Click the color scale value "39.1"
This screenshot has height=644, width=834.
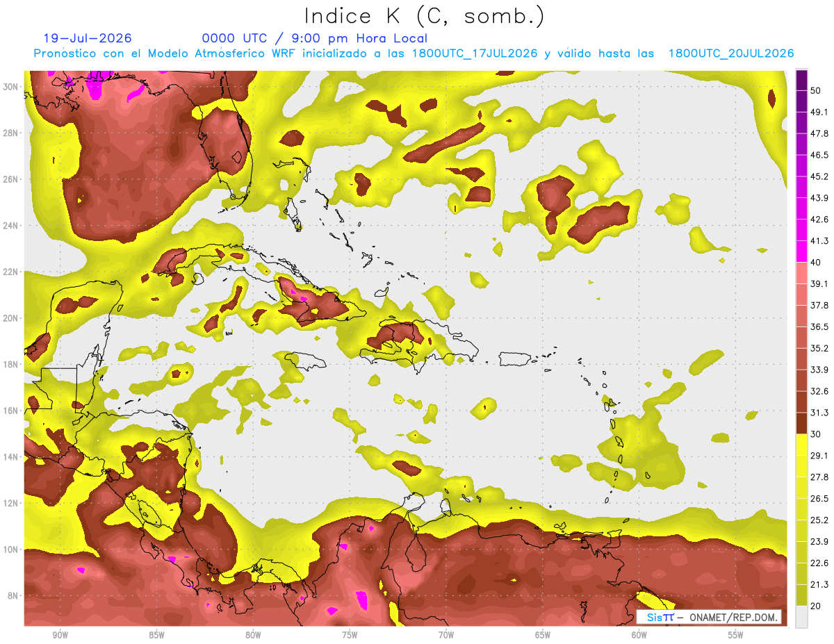[x=819, y=283]
